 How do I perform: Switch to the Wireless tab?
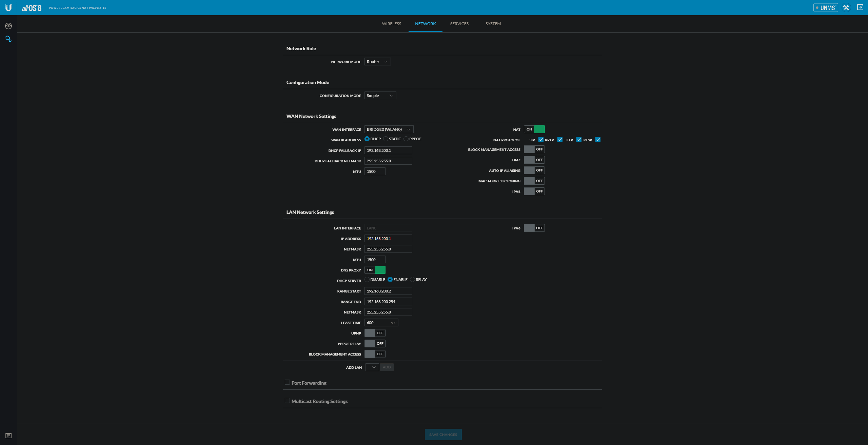pyautogui.click(x=391, y=24)
